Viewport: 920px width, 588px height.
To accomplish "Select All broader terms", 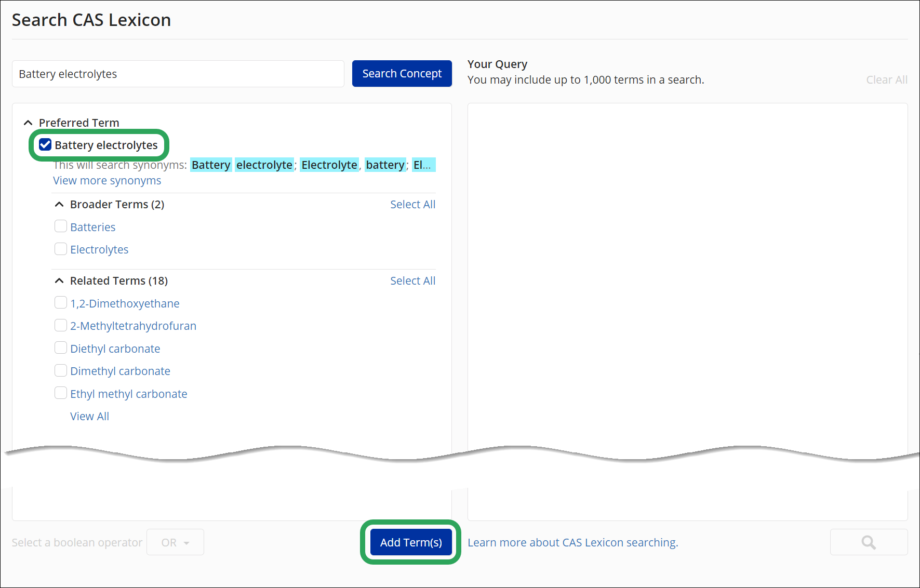I will pos(412,205).
